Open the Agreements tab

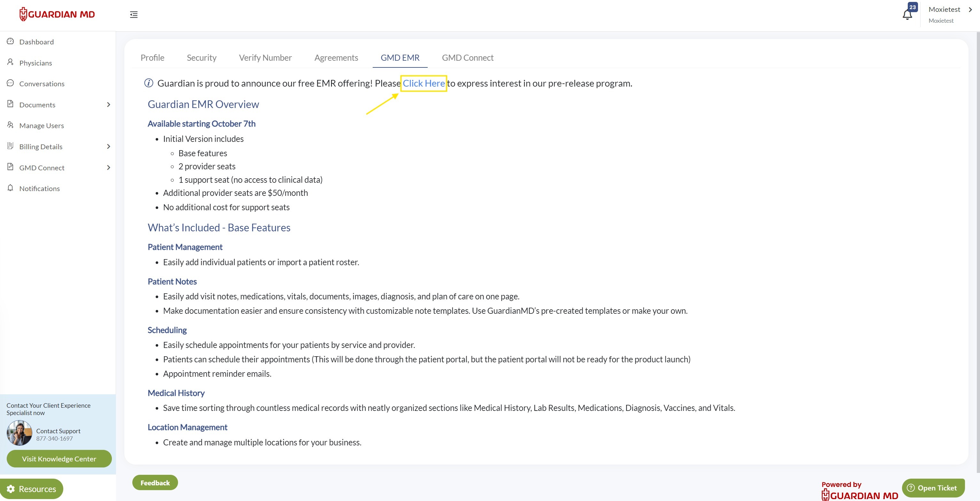(x=336, y=58)
